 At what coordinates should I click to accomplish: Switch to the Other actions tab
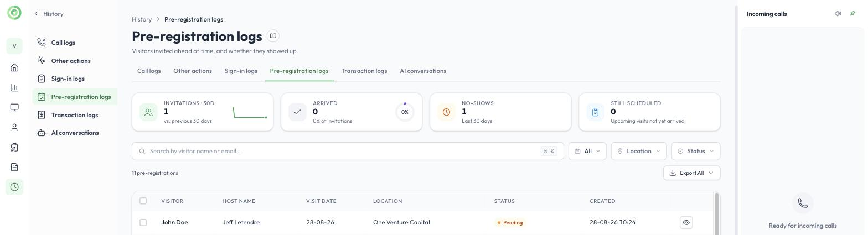(x=193, y=71)
